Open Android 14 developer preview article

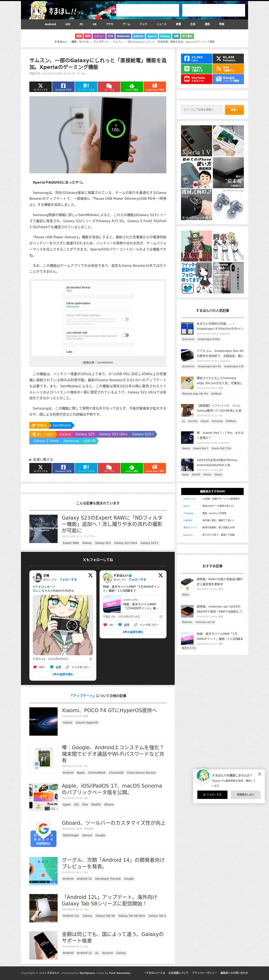(113, 863)
